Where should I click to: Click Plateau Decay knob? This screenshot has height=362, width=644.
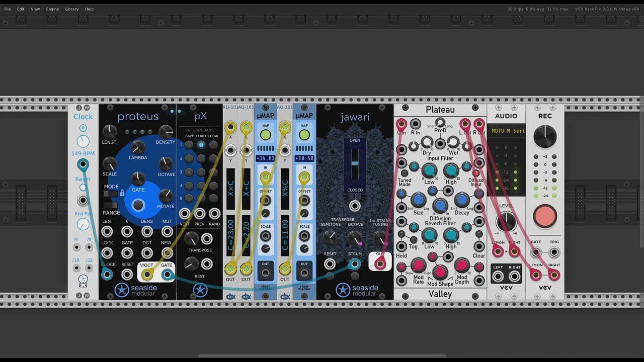pyautogui.click(x=461, y=200)
